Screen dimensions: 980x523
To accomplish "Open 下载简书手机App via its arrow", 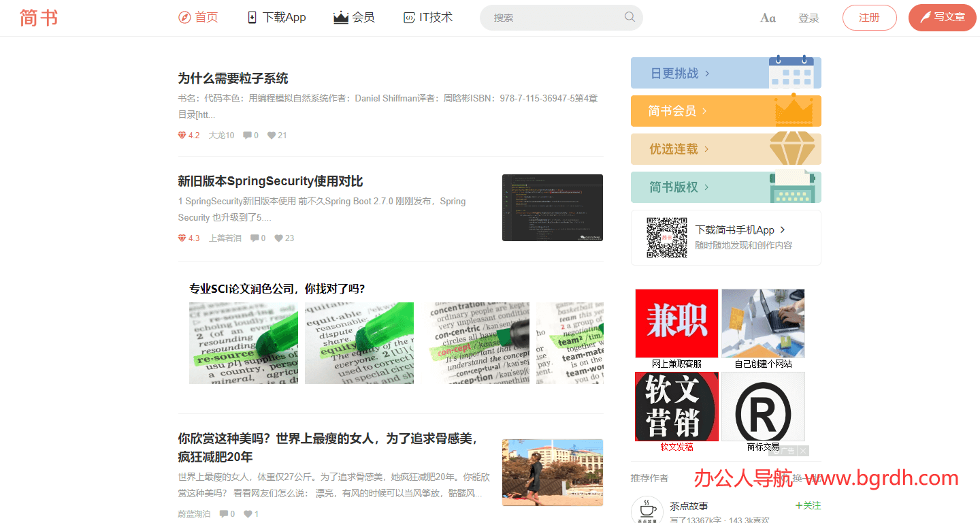I will point(783,230).
